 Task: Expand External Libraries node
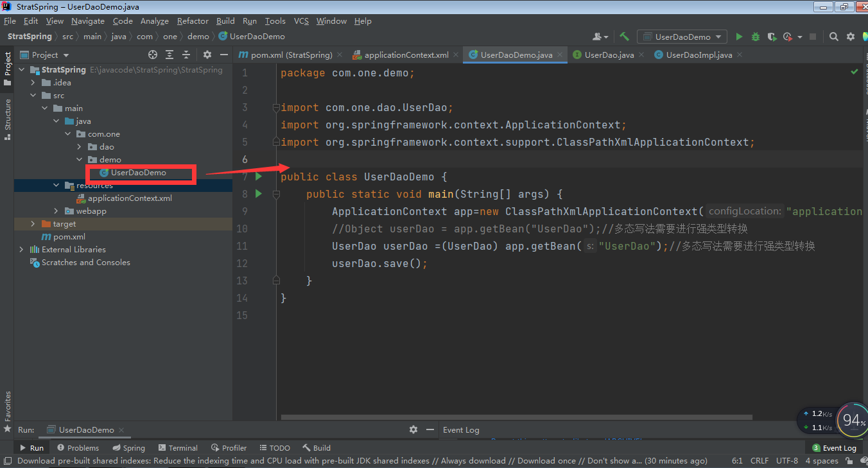coord(22,249)
